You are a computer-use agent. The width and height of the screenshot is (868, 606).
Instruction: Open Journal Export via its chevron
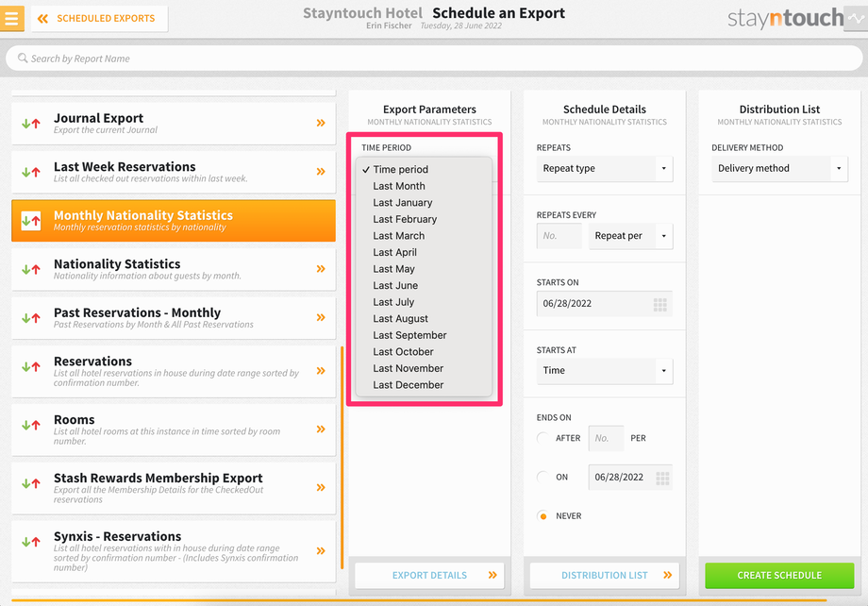click(321, 123)
